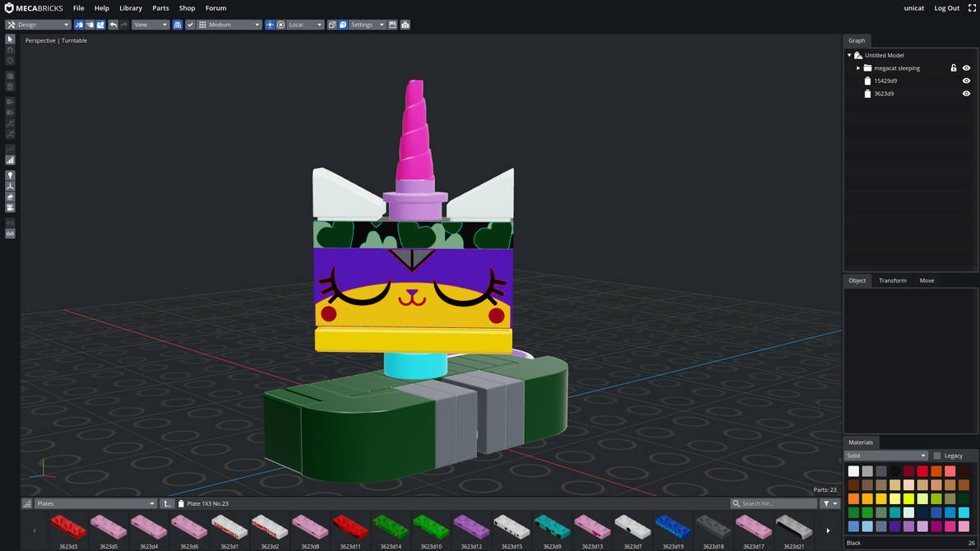Click the first blue tool icon beside Design
The image size is (980, 551).
79,25
